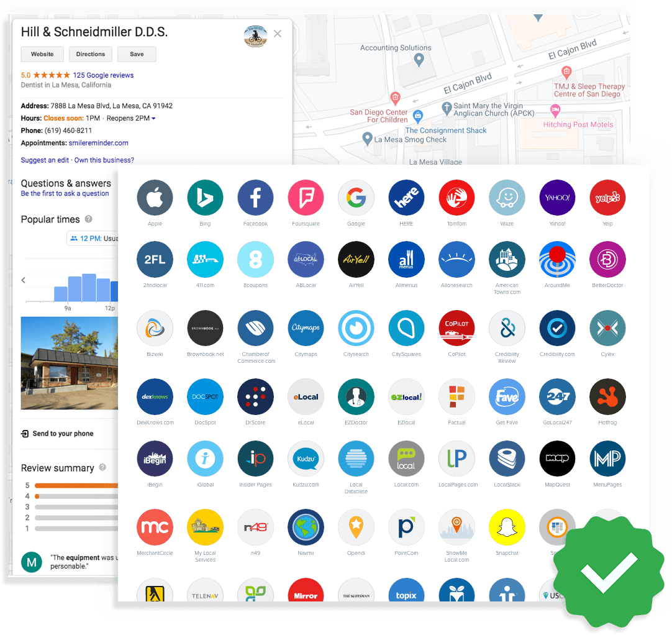The height and width of the screenshot is (635, 672).
Task: Open the 125 Google reviews link
Action: (103, 75)
